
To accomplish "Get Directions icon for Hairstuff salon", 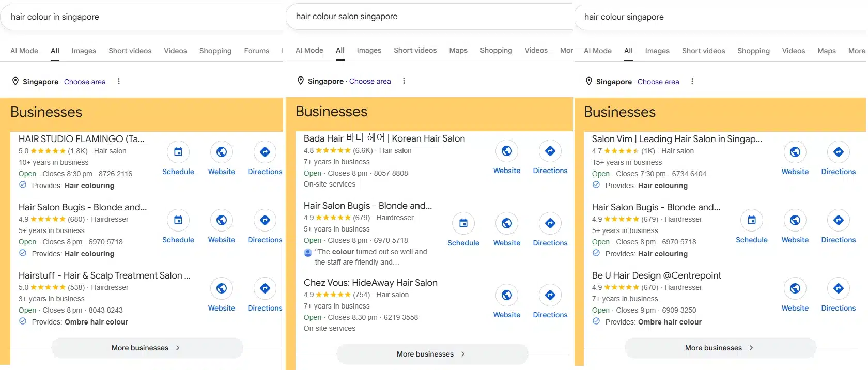I will pyautogui.click(x=265, y=288).
